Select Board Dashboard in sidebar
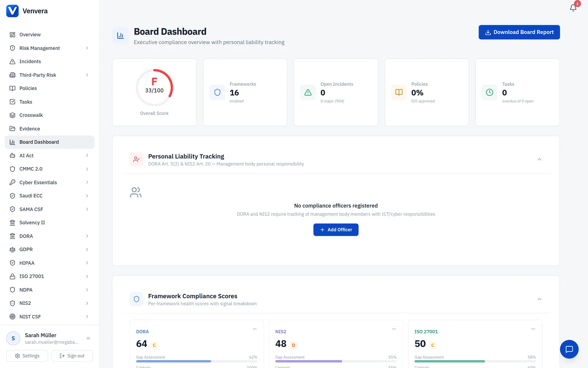The height and width of the screenshot is (368, 588). point(49,142)
